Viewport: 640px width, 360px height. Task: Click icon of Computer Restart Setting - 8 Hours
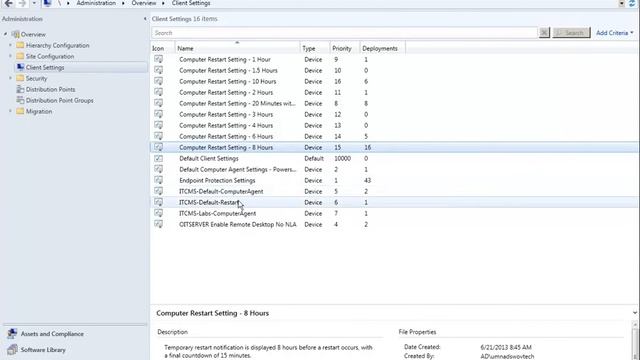coord(158,147)
